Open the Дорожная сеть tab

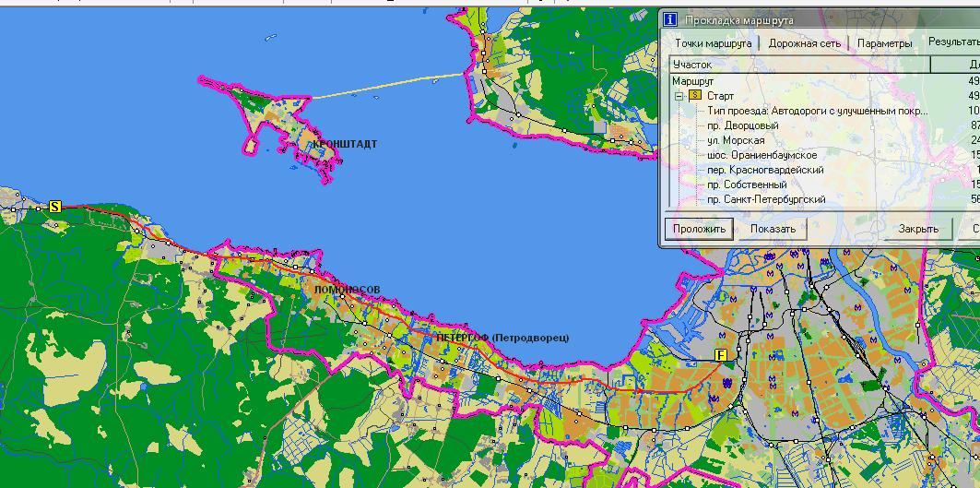[804, 43]
